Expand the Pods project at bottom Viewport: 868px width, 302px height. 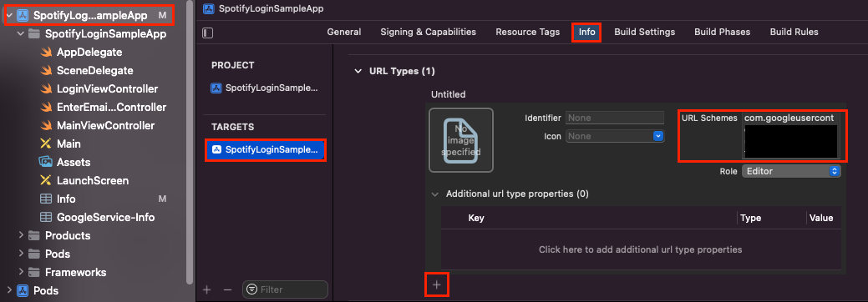(x=9, y=289)
